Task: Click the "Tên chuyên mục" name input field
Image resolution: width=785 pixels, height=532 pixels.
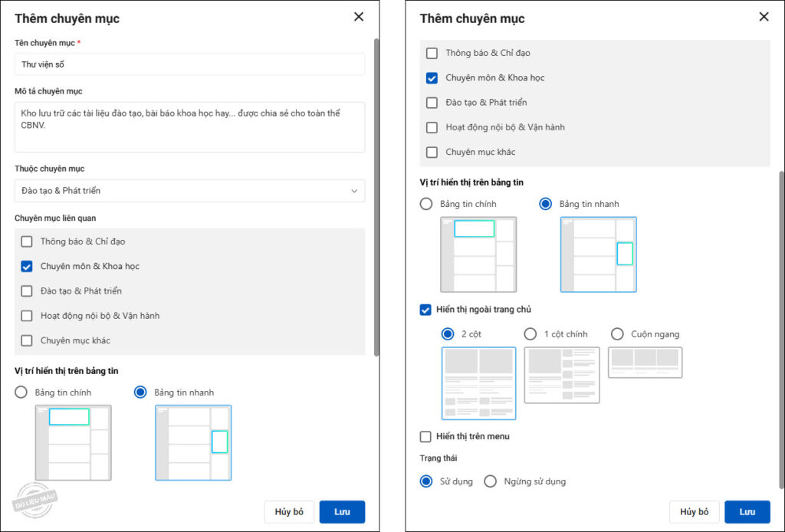Action: (x=189, y=64)
